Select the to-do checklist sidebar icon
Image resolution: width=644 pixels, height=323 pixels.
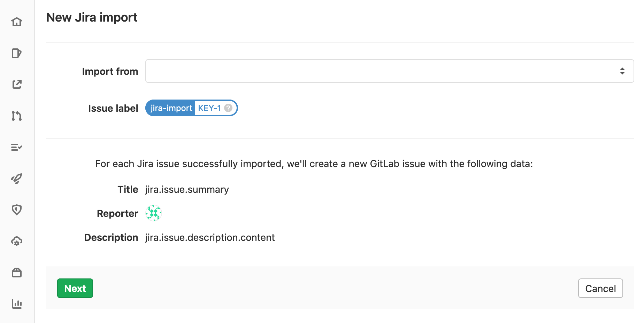pyautogui.click(x=17, y=147)
